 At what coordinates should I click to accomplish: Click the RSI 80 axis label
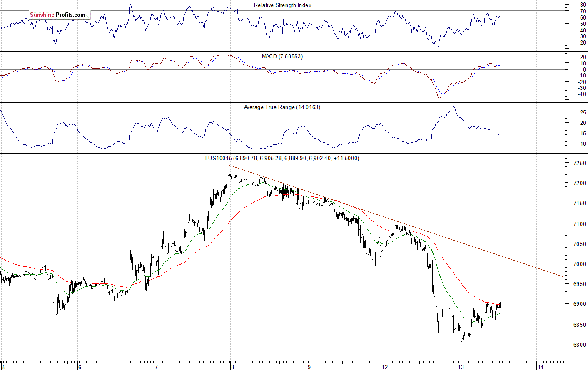point(583,5)
